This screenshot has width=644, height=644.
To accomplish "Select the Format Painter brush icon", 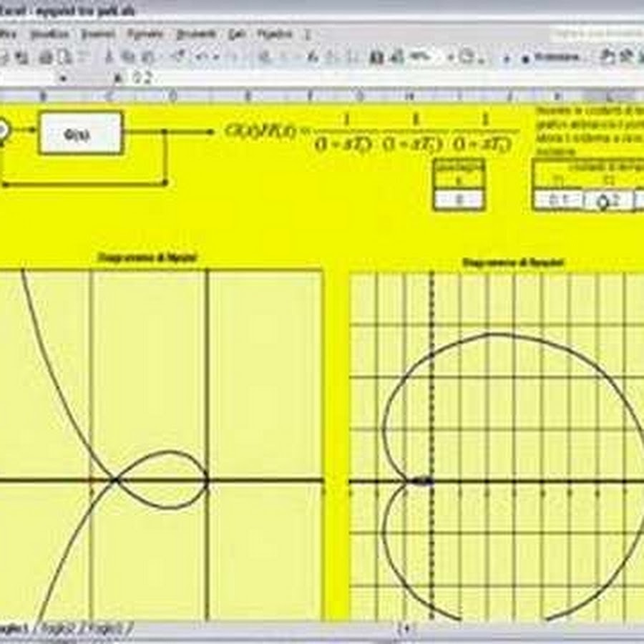I will (x=179, y=57).
